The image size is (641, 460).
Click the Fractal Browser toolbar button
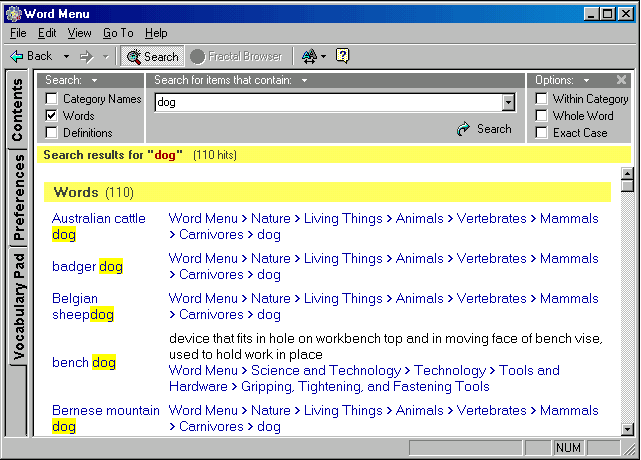[x=237, y=56]
